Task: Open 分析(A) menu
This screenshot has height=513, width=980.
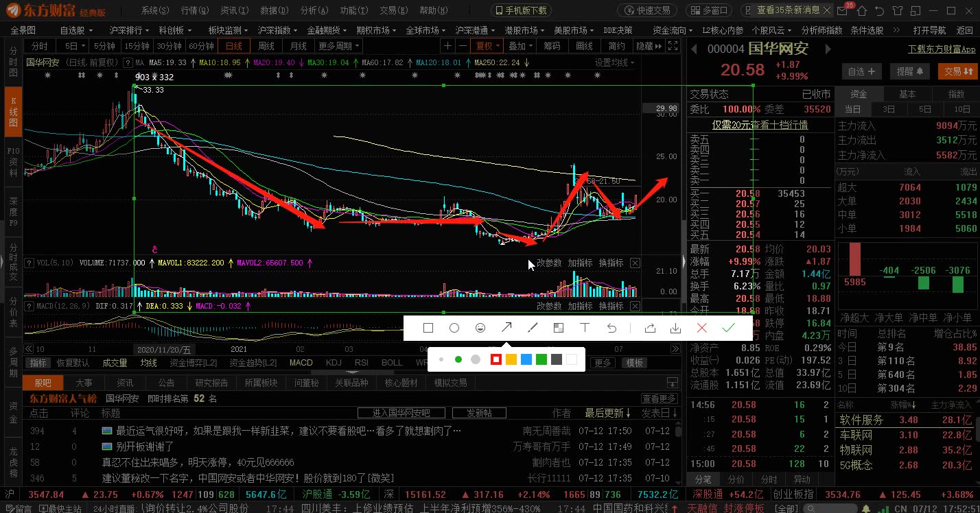Action: [x=314, y=10]
